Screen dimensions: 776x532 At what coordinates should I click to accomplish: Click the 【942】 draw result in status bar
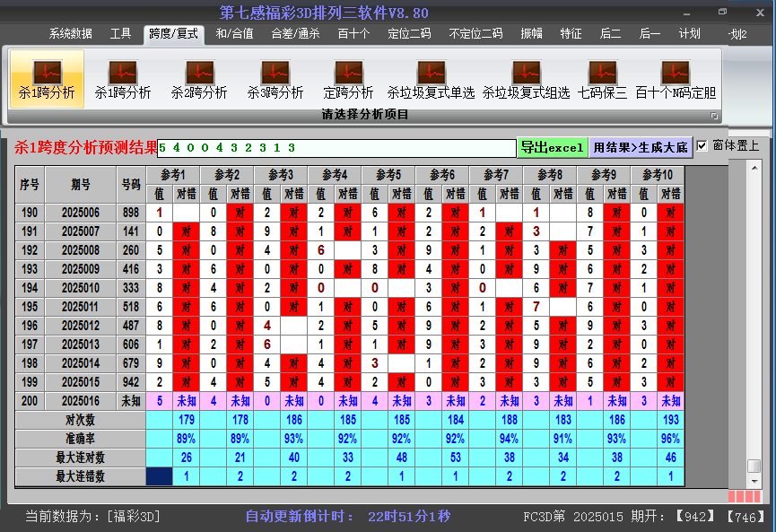(x=696, y=517)
